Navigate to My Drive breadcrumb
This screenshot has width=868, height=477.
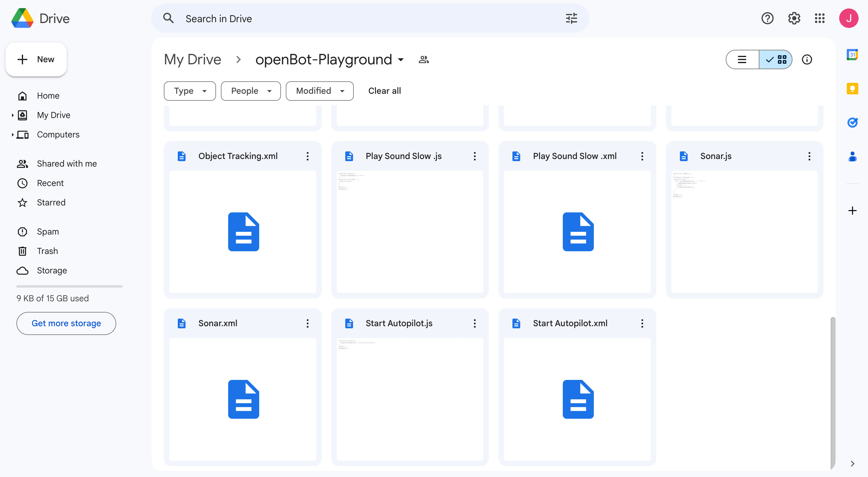[192, 60]
